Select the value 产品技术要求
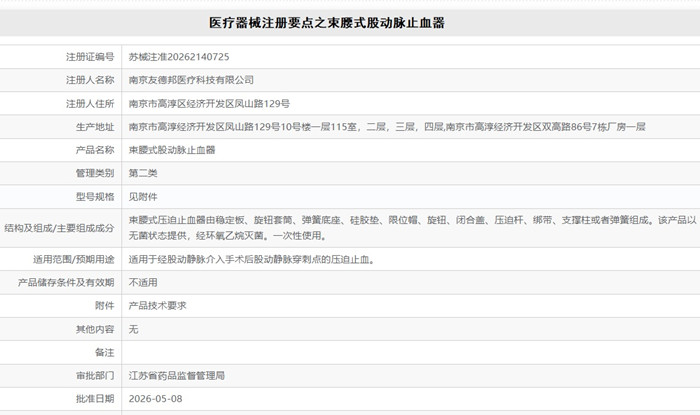 158,306
